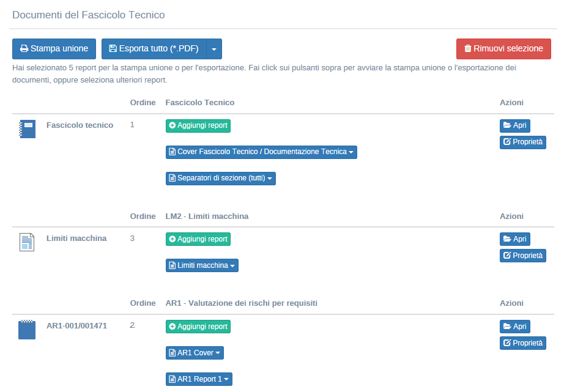This screenshot has height=392, width=564.
Task: Open the Limiti macchina document
Action: coord(514,239)
